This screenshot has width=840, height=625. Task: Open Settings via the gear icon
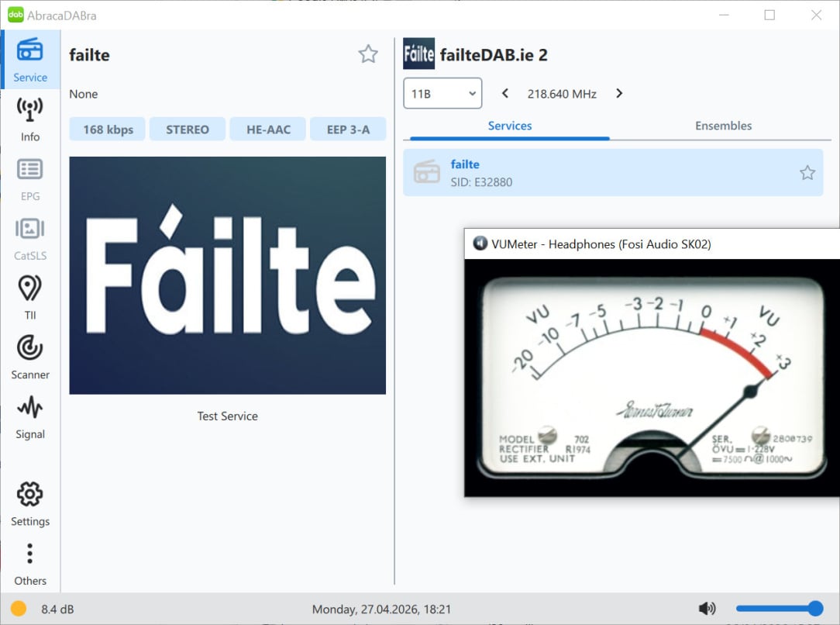coord(30,503)
